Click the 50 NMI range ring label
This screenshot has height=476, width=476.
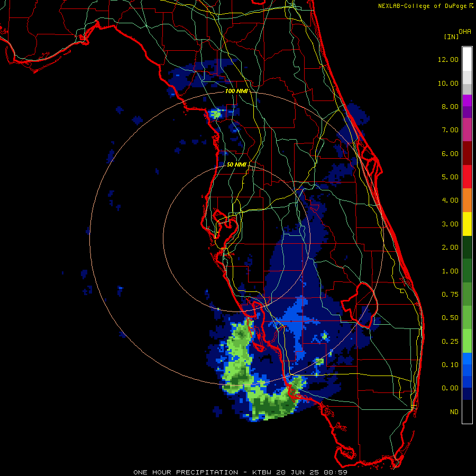[x=236, y=164]
